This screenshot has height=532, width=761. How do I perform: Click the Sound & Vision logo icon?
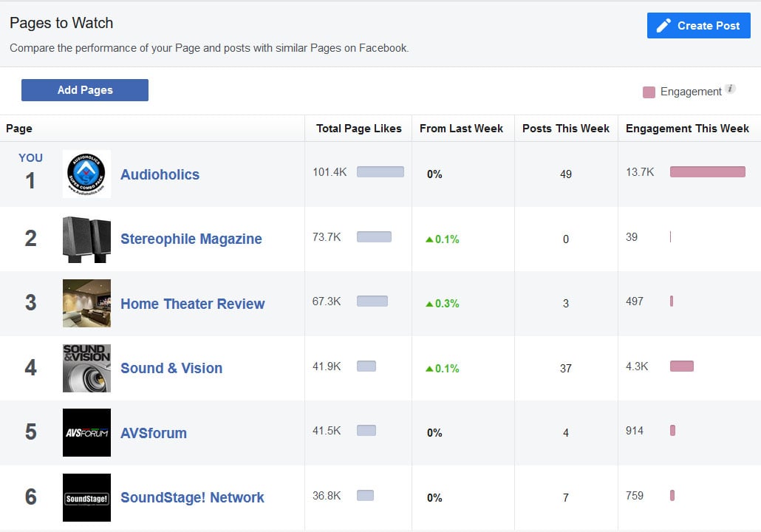tap(86, 368)
